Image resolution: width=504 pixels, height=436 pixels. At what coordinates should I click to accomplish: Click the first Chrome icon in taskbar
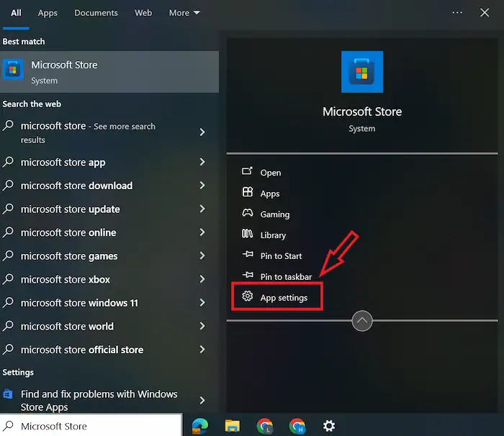264,425
